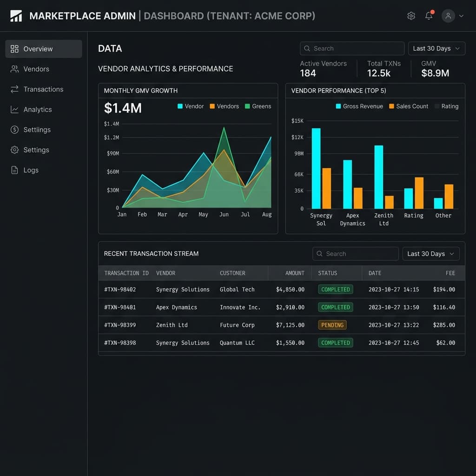
Task: Click the Marketplace Admin logo icon
Action: 16,16
